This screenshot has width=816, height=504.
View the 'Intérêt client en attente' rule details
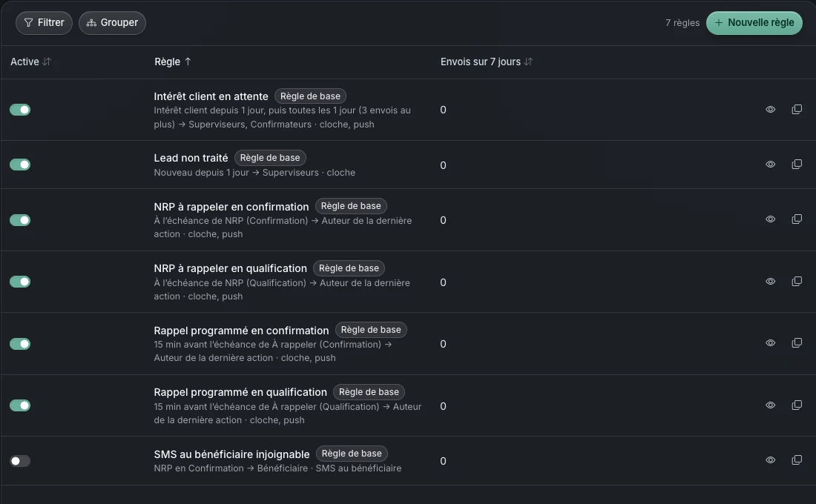(770, 109)
